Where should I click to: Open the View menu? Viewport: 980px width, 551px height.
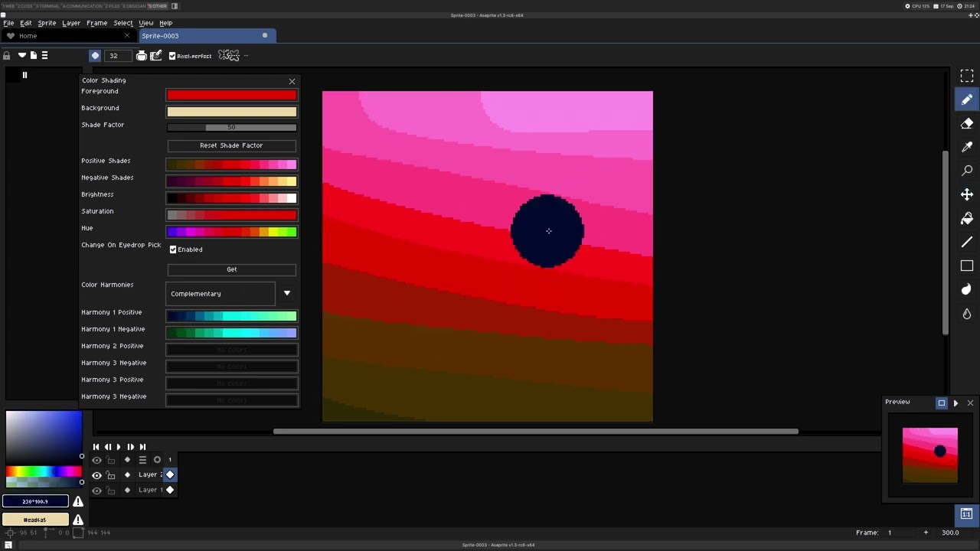[145, 23]
